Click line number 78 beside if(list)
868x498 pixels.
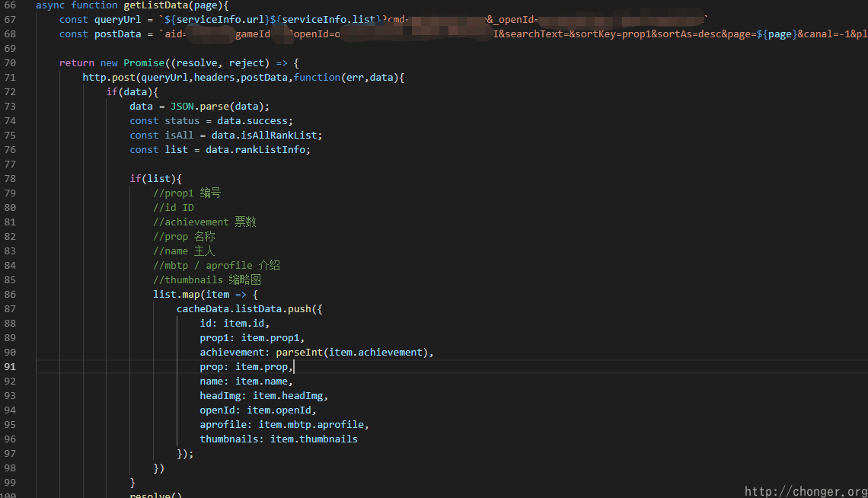click(10, 179)
